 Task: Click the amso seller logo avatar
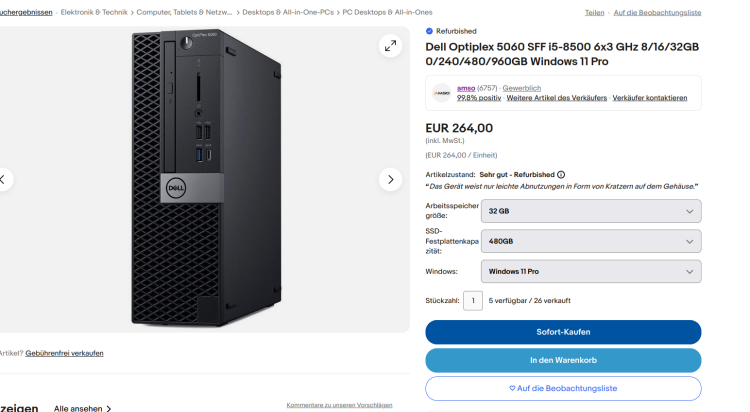(x=441, y=93)
